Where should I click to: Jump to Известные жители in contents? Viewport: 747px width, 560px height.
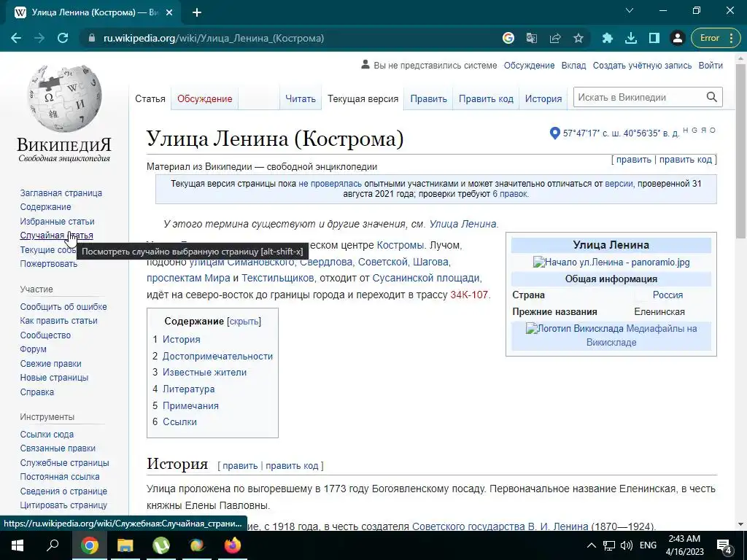tap(205, 373)
